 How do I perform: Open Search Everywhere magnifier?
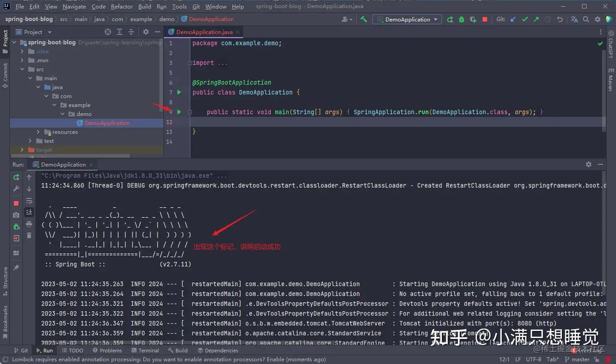(x=586, y=19)
